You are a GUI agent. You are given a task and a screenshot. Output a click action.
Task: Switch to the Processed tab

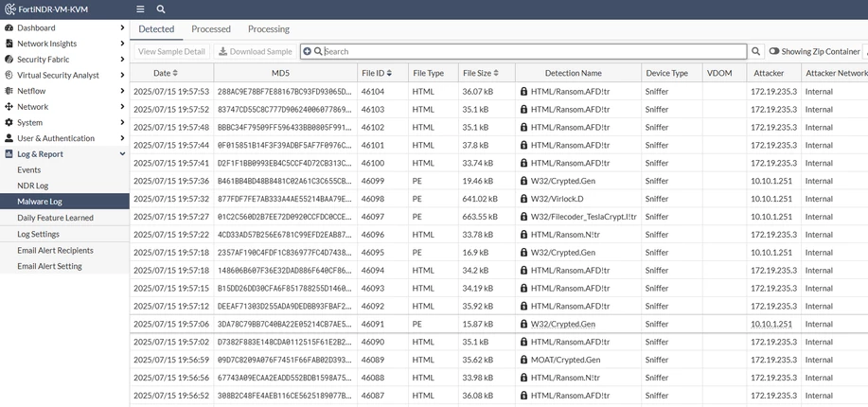pos(211,29)
